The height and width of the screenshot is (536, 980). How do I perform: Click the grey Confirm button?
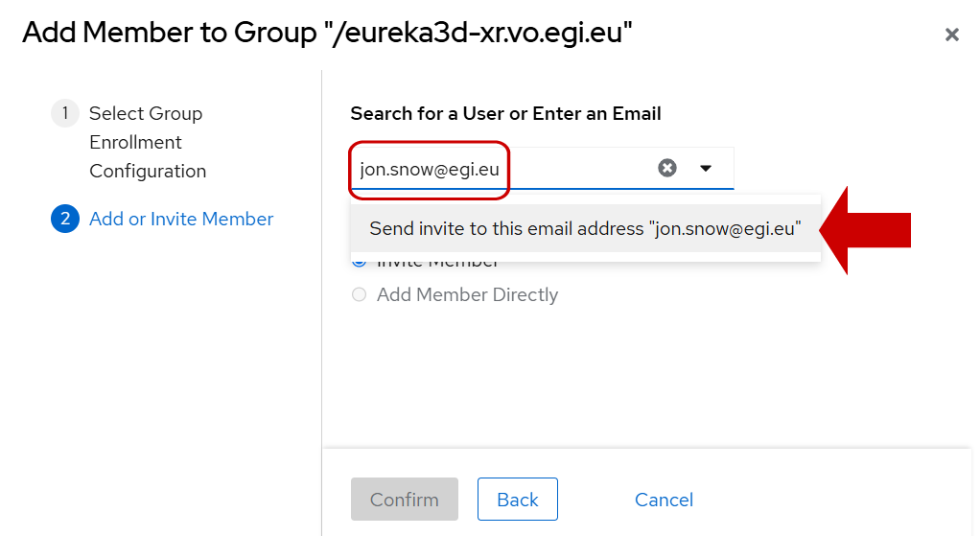(x=405, y=500)
